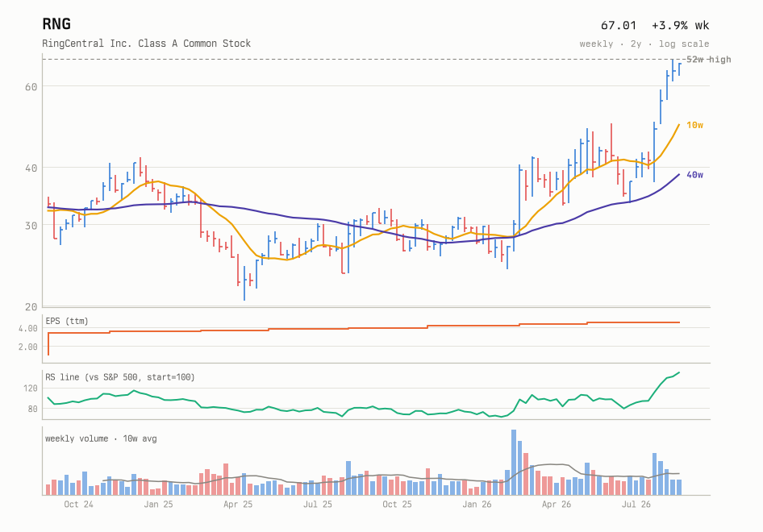Click the orange '10w' moving average label
This screenshot has height=532, width=763.
694,125
